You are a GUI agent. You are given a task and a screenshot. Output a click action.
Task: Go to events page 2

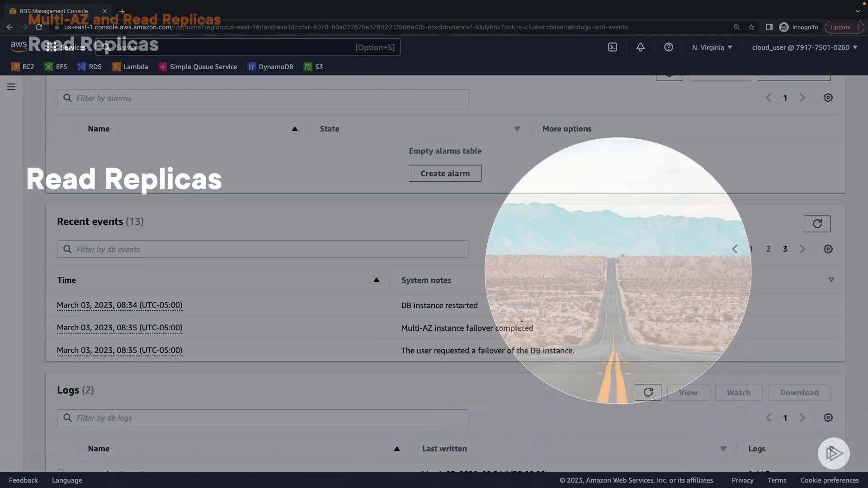768,249
